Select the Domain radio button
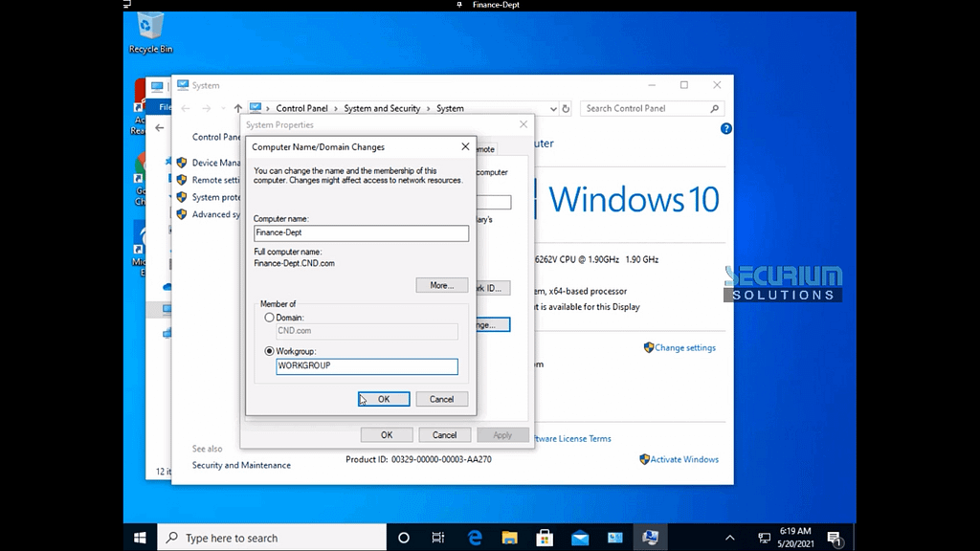This screenshot has width=980, height=551. pos(269,318)
